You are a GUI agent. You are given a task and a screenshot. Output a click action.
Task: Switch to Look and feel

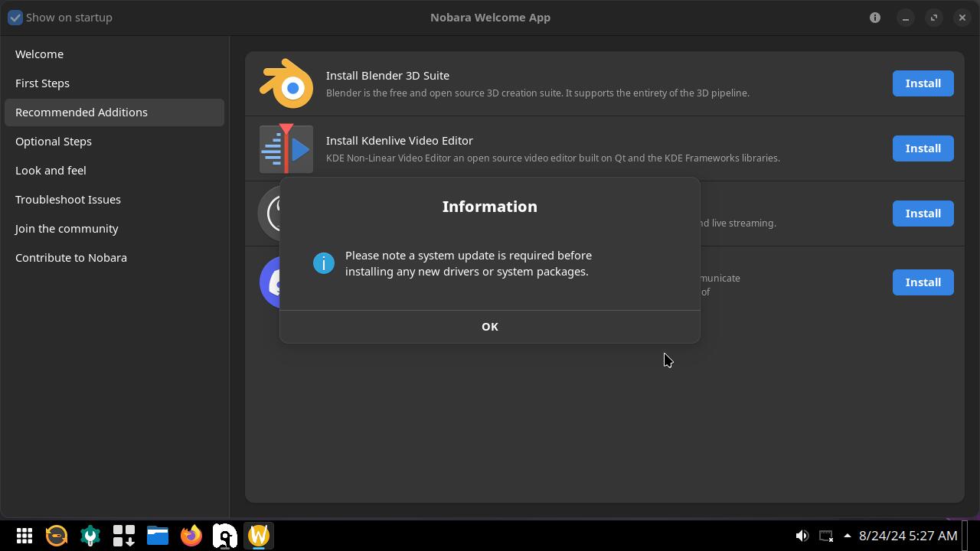[x=114, y=171]
